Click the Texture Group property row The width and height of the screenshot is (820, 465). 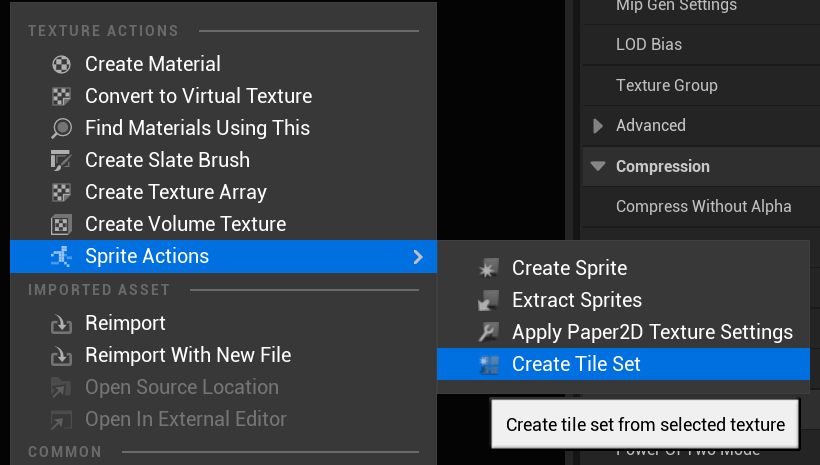click(x=667, y=85)
